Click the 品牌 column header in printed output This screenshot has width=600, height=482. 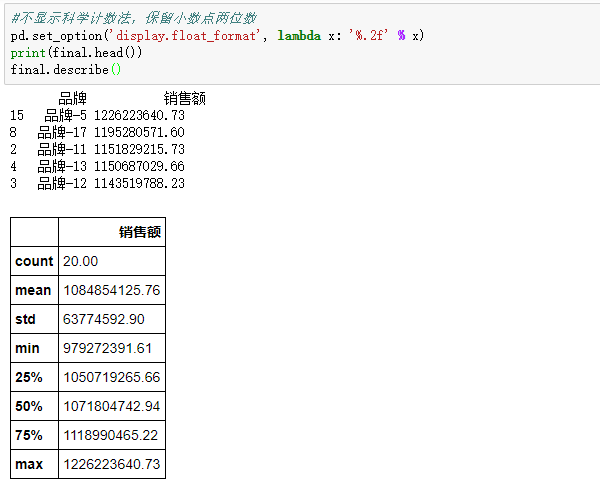point(72,98)
